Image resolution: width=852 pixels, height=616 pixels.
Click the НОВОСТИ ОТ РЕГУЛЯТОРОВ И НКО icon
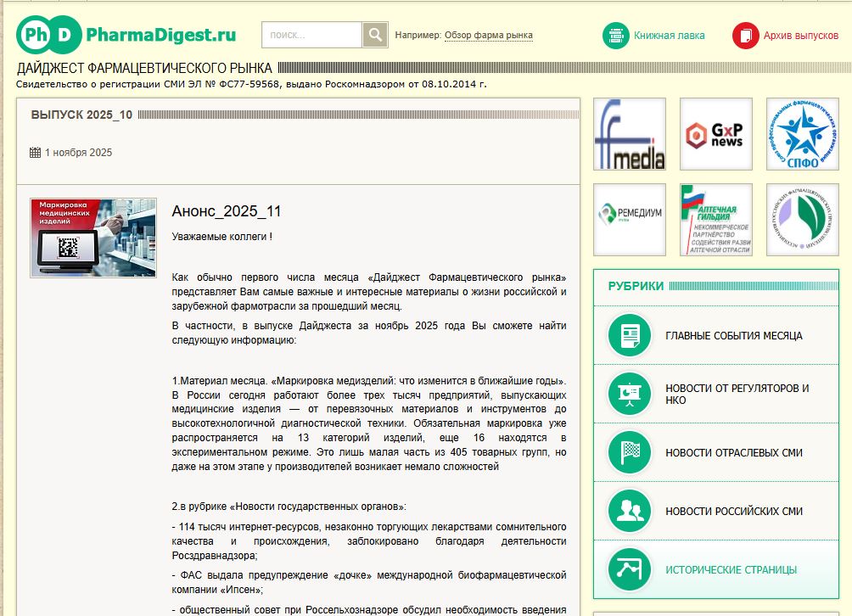pos(630,394)
